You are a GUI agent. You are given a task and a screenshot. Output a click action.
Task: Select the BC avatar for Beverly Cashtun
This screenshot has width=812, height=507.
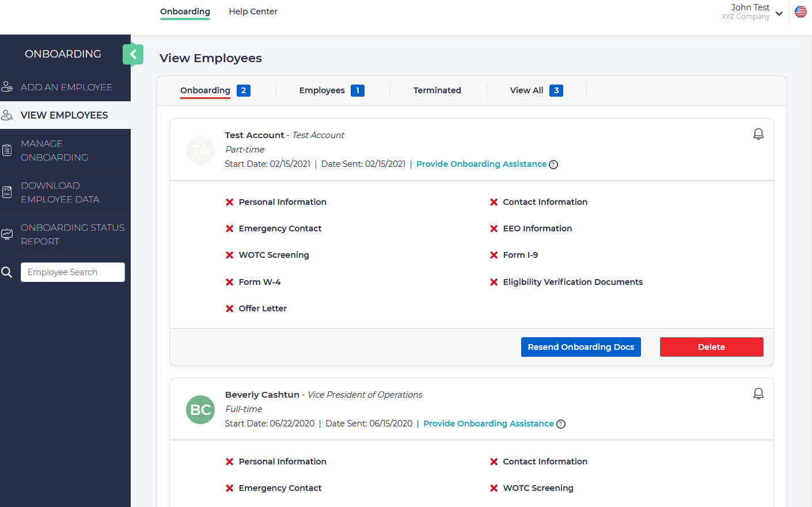point(200,410)
